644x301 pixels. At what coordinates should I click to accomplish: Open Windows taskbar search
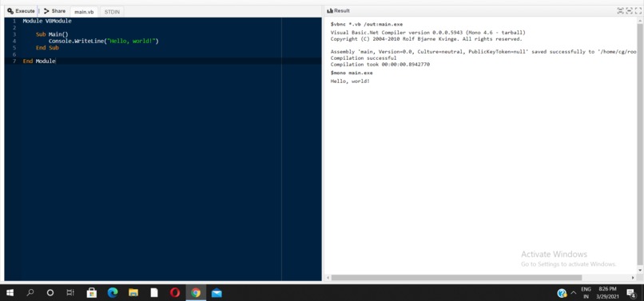pos(30,292)
